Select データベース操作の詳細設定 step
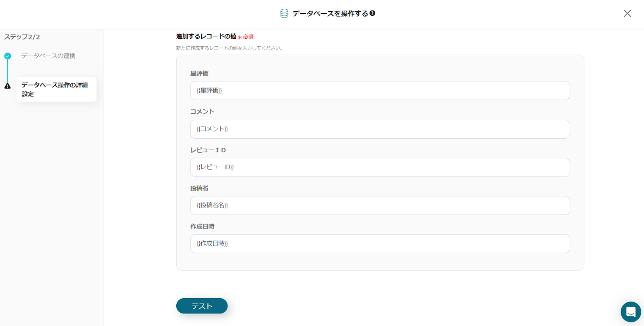This screenshot has height=326, width=644. click(x=56, y=89)
